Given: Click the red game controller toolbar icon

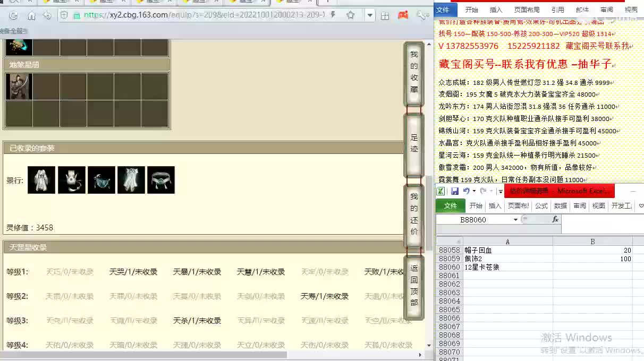Looking at the screenshot, I should [403, 15].
